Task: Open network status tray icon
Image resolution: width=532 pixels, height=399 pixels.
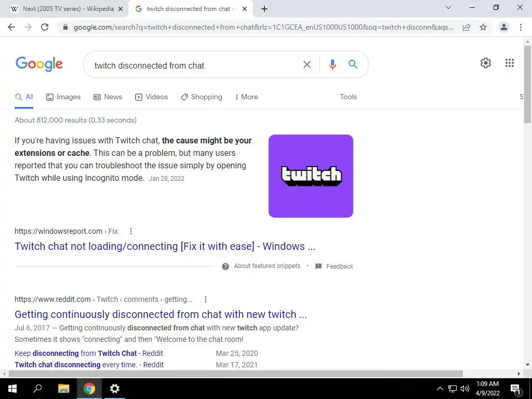Action: point(453,389)
